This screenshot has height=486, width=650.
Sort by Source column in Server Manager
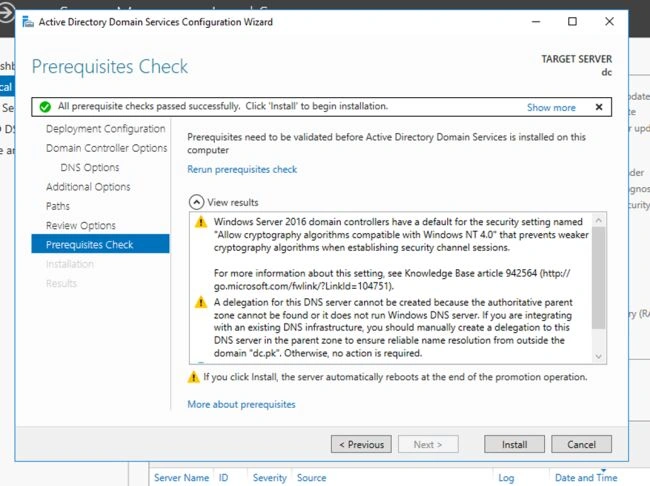pos(311,478)
